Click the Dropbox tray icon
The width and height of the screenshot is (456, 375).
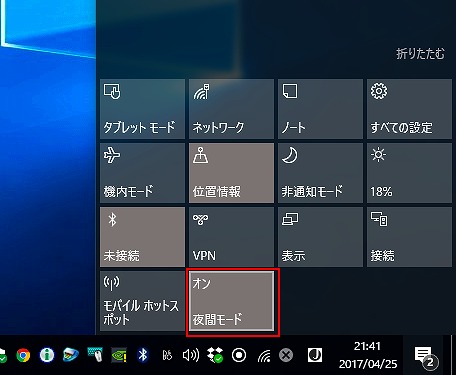(215, 355)
